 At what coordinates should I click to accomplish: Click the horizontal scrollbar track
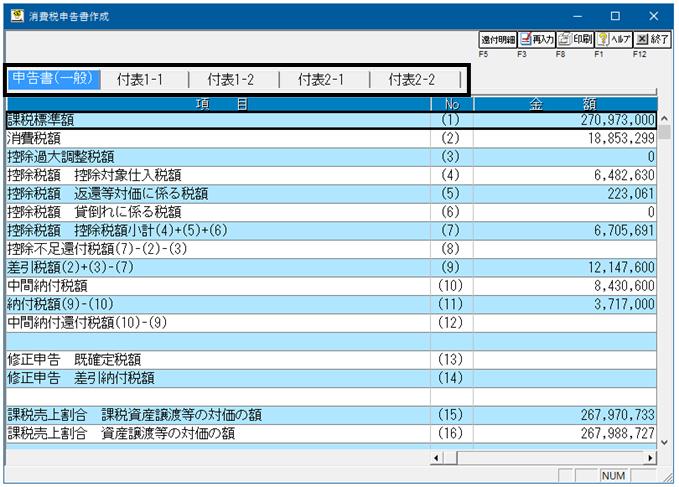(551, 458)
